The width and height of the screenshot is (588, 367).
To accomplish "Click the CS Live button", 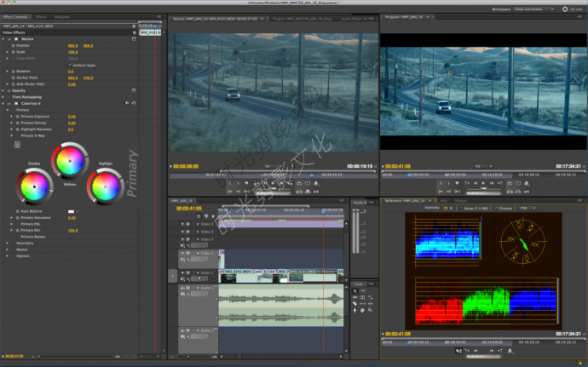I will [x=573, y=9].
